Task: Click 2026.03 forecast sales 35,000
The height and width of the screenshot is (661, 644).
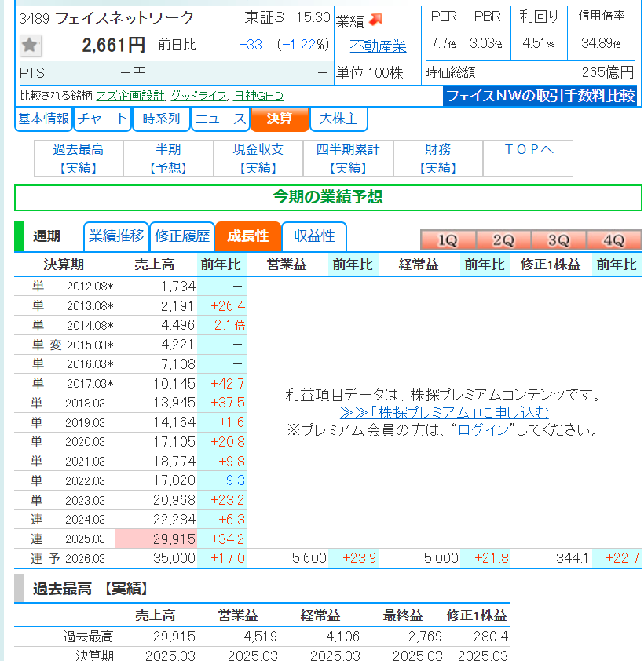Action: pyautogui.click(x=174, y=558)
